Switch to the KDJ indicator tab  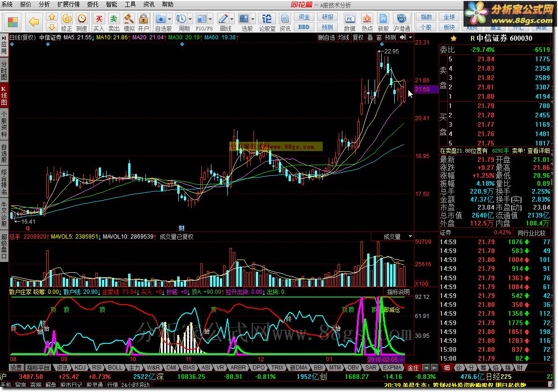80,367
